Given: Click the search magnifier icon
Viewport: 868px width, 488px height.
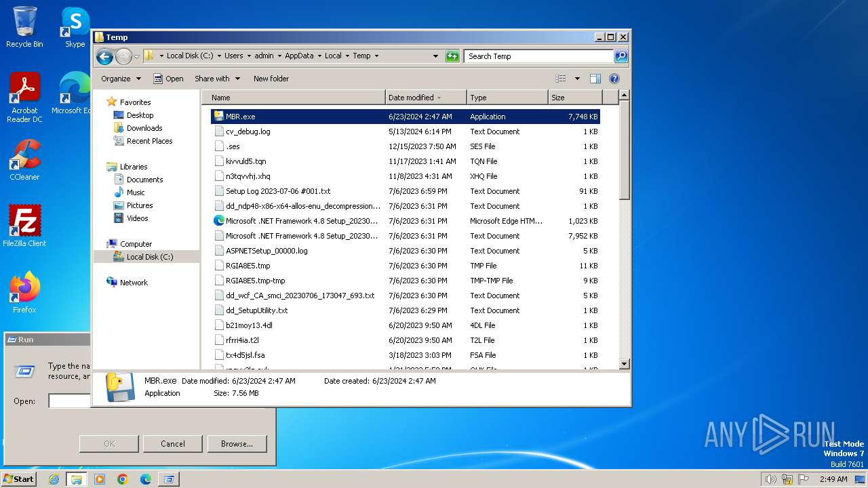Looking at the screenshot, I should (620, 56).
